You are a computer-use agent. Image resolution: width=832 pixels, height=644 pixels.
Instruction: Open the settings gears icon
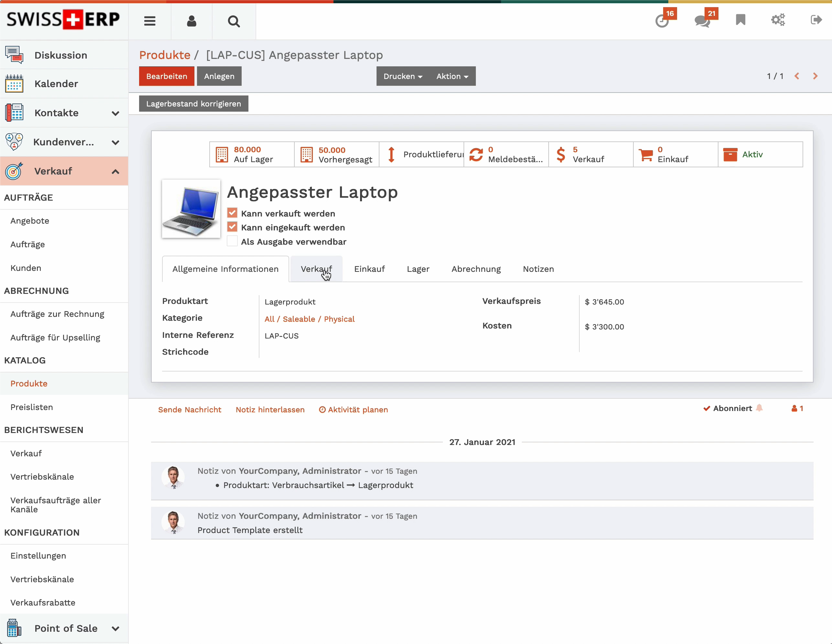(778, 20)
